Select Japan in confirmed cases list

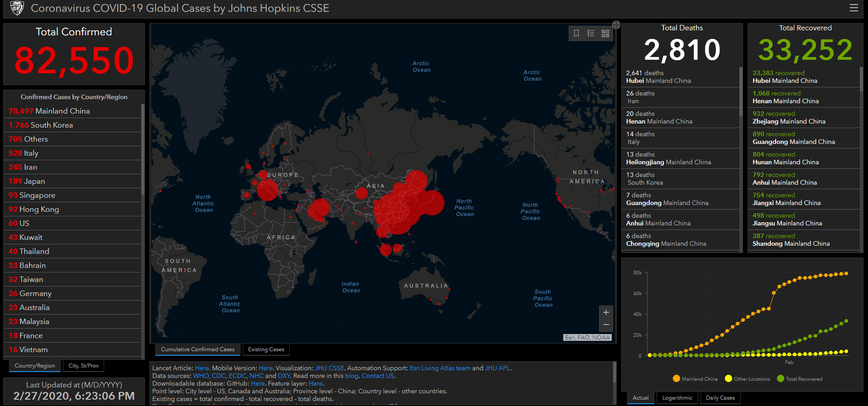[72, 181]
